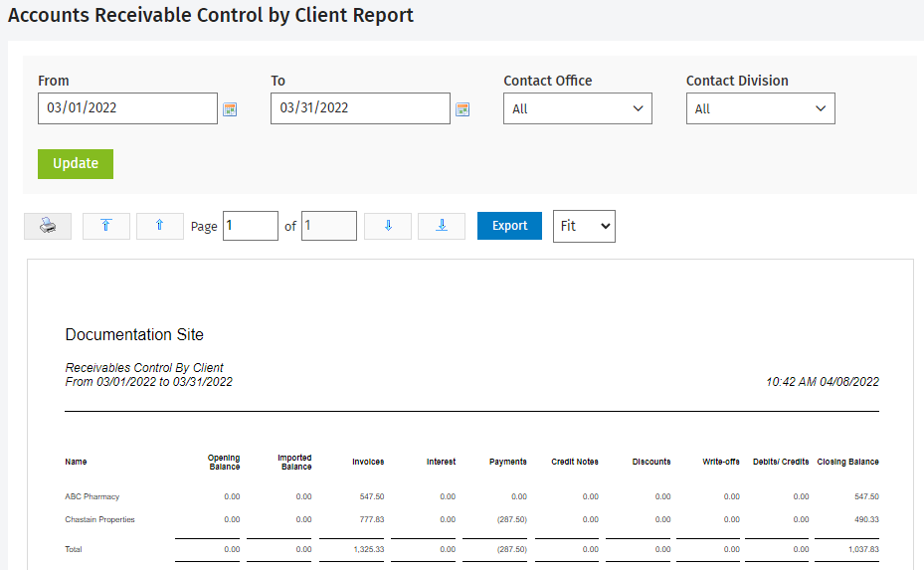Click the Total row label

click(73, 549)
